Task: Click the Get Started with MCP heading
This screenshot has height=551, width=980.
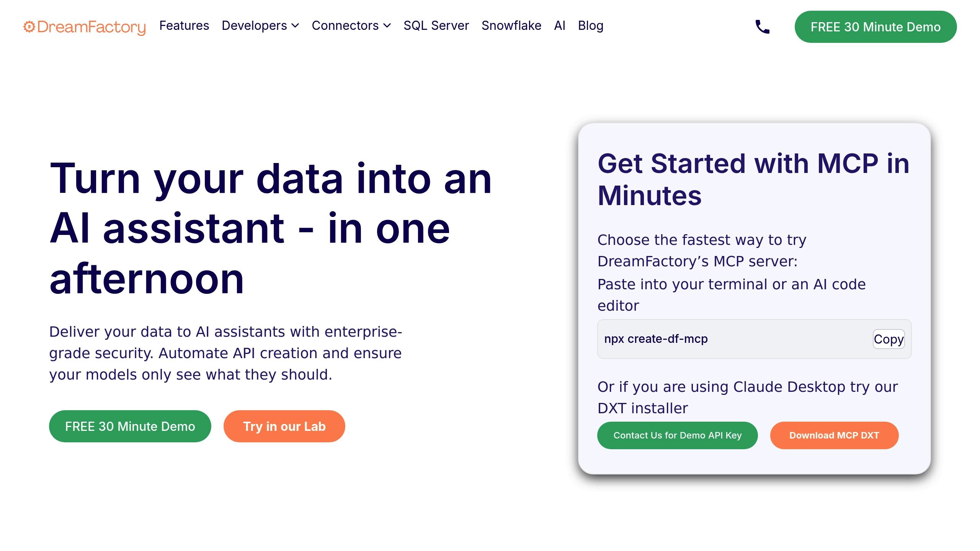Action: coord(753,179)
